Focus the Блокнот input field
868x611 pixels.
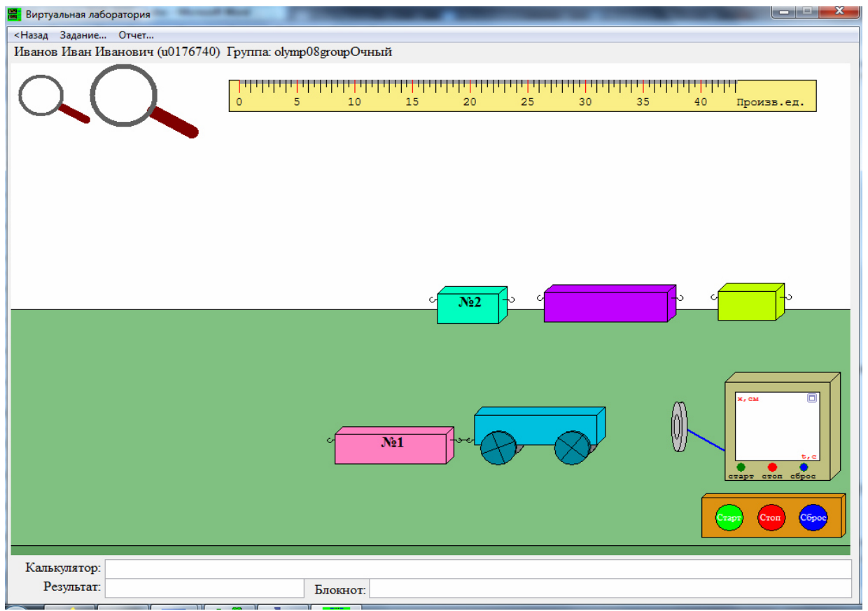pos(610,588)
